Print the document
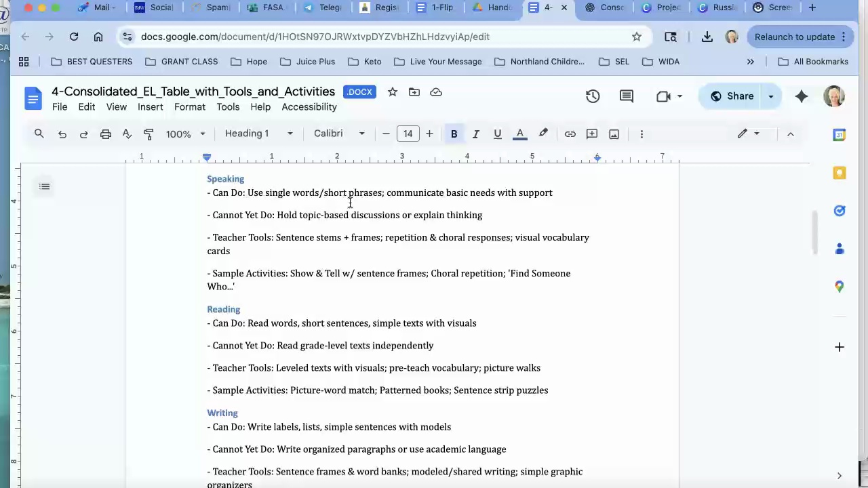This screenshot has width=868, height=488. [105, 134]
